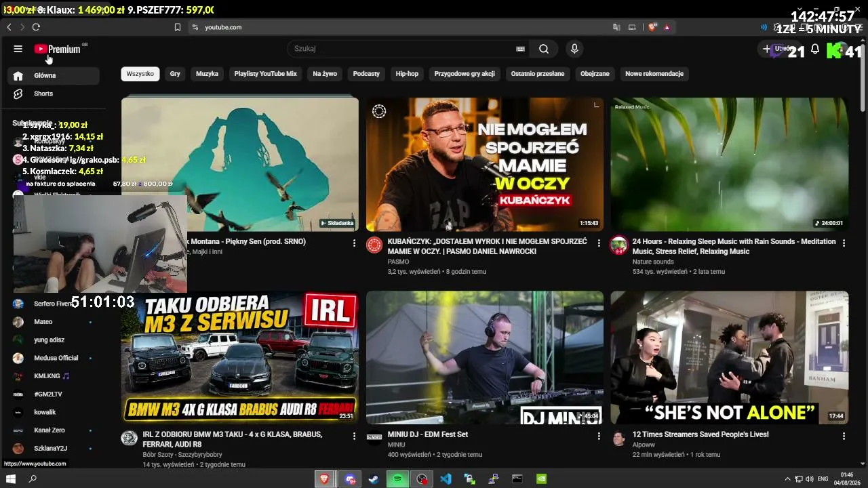Open the Główna home page

(x=54, y=75)
